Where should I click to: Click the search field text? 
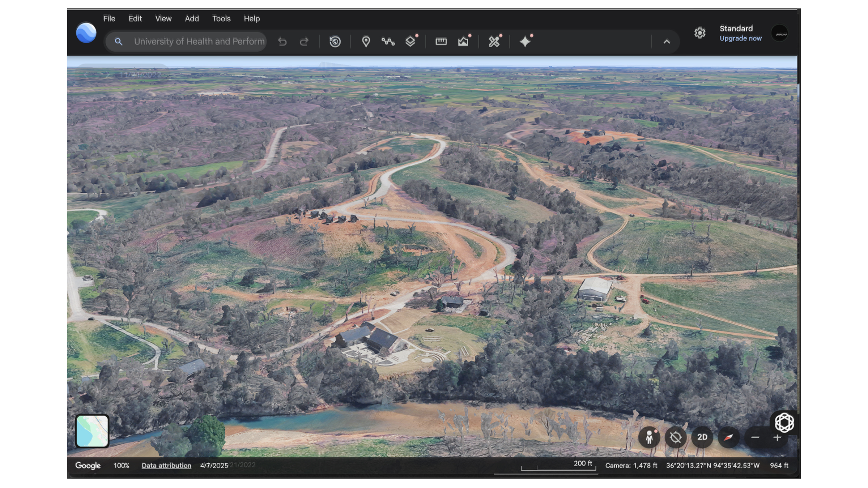(x=199, y=42)
